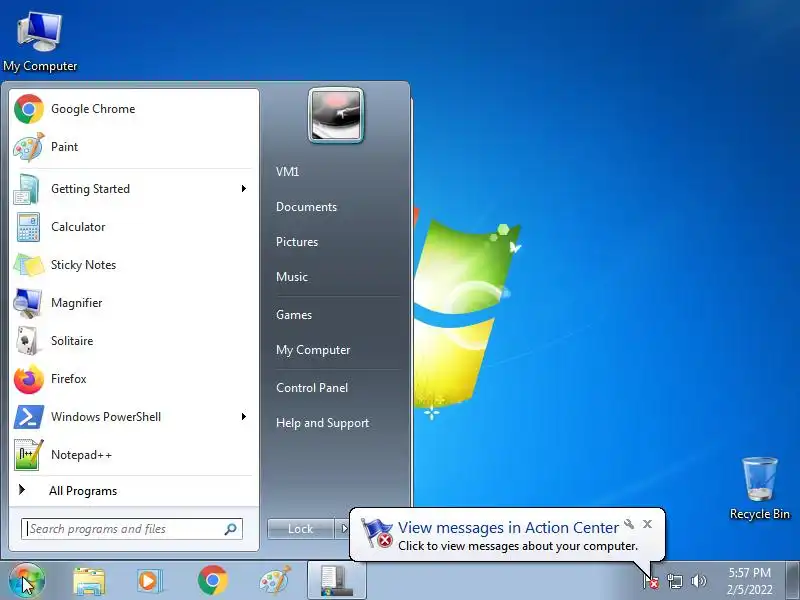800x600 pixels.
Task: Open Games from the Start menu
Action: coord(294,315)
